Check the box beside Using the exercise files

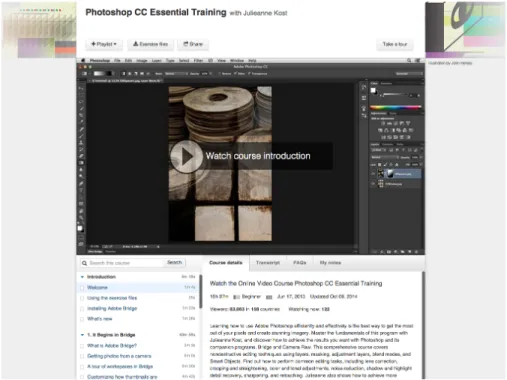[82, 298]
